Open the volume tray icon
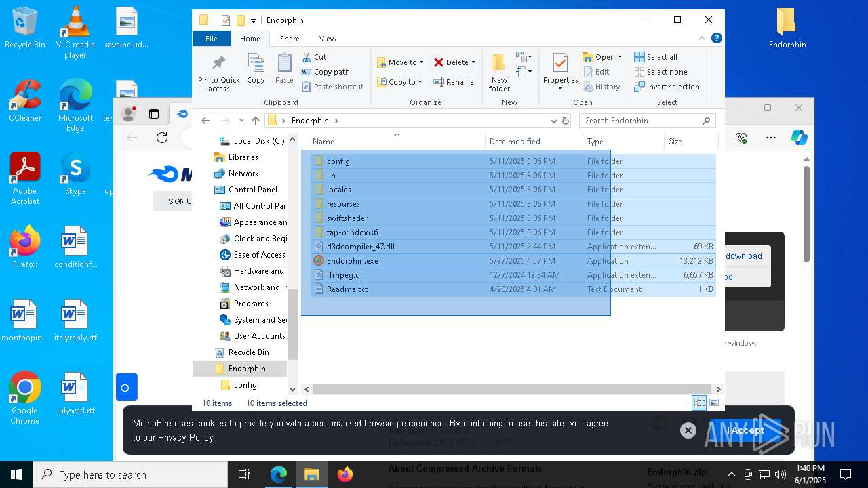Image resolution: width=868 pixels, height=488 pixels. (x=780, y=474)
